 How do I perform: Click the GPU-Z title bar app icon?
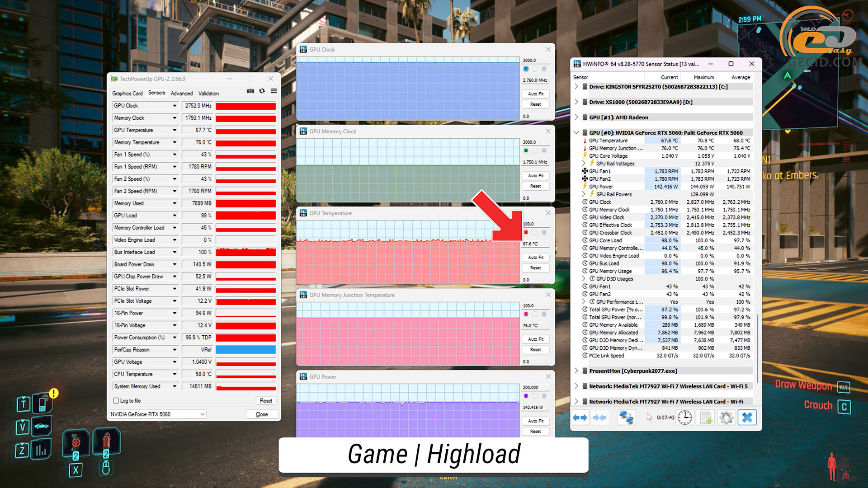click(114, 79)
